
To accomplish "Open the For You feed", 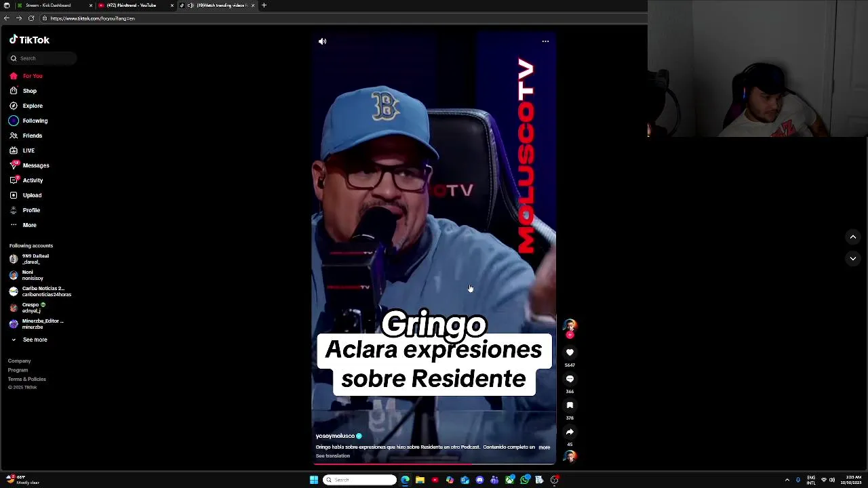I will (x=26, y=76).
